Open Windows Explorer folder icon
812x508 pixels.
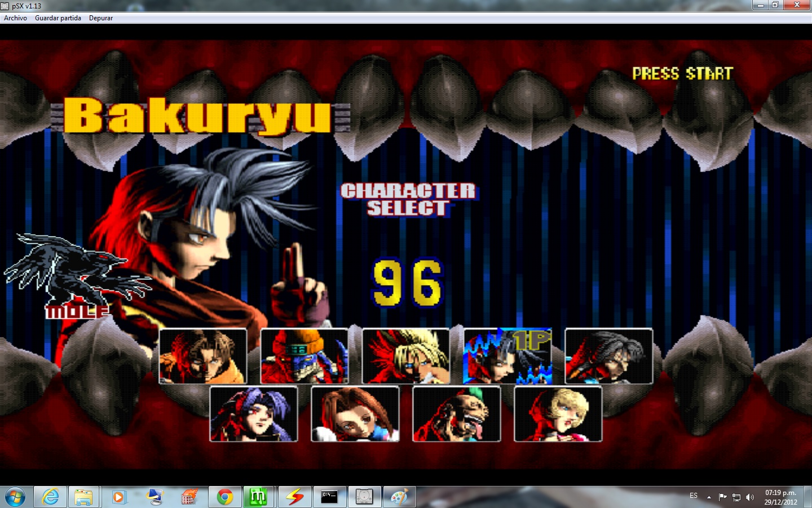click(83, 497)
